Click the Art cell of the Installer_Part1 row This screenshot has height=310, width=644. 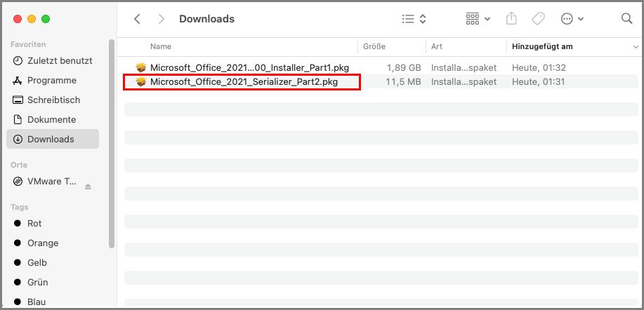point(464,67)
